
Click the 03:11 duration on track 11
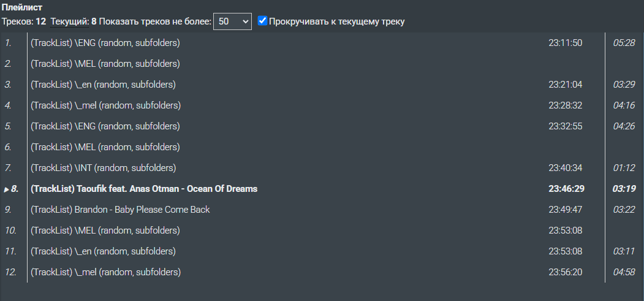coord(624,251)
